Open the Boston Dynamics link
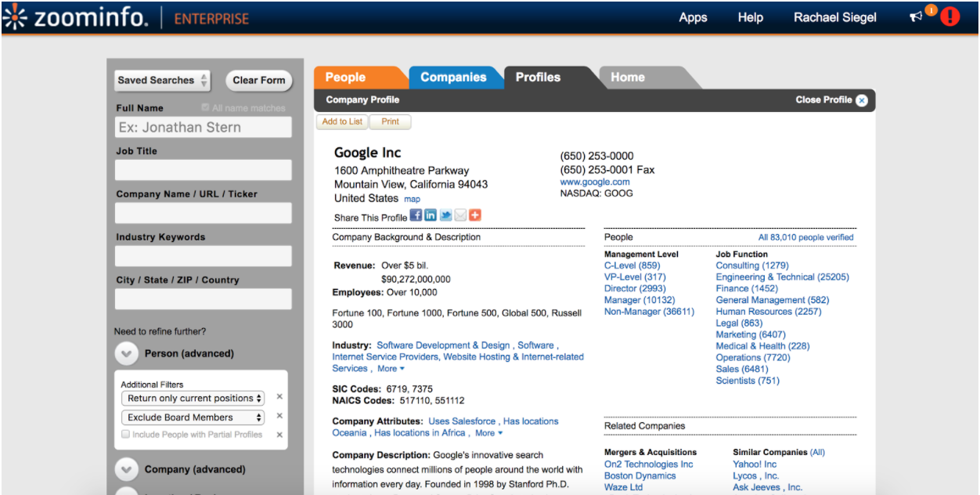The width and height of the screenshot is (980, 495). (640, 476)
